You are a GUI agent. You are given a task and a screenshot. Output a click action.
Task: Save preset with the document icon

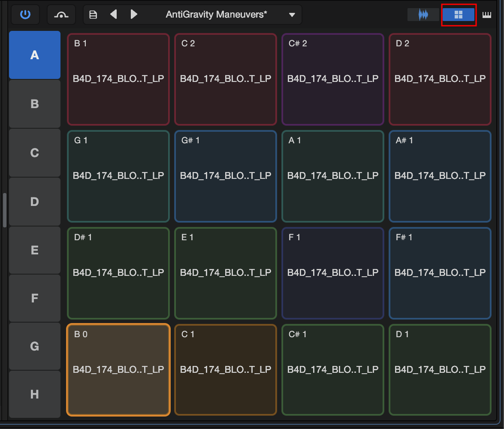point(93,15)
